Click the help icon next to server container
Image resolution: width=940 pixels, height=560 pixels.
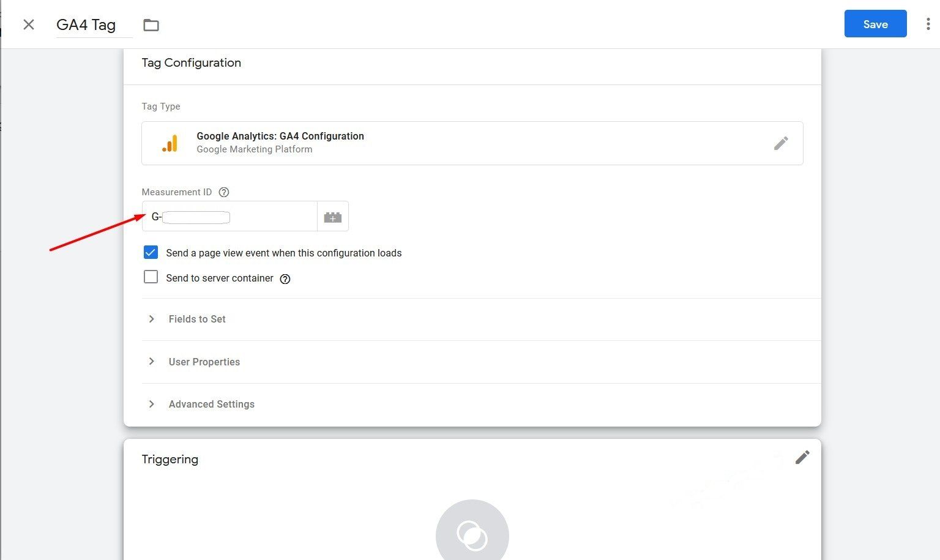click(285, 279)
